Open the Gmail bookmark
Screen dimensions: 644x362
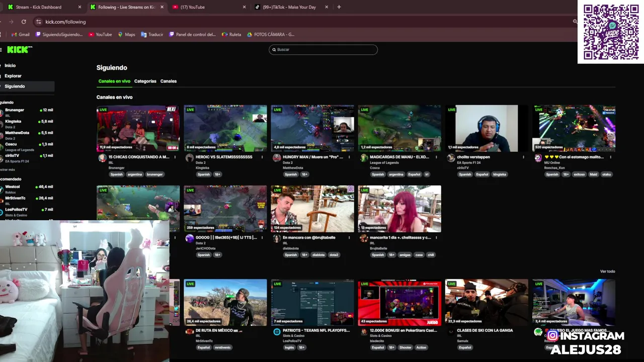tap(21, 35)
